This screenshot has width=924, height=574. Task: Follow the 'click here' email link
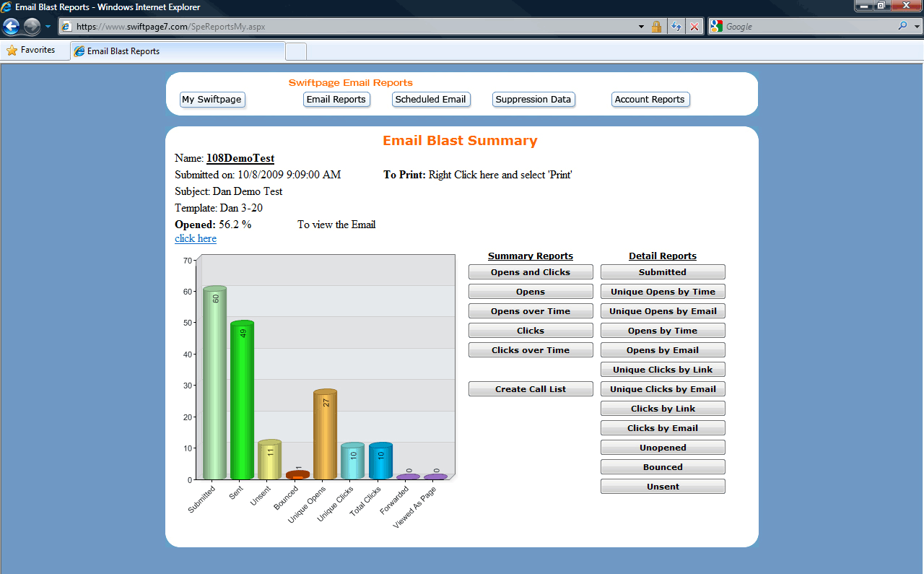196,238
